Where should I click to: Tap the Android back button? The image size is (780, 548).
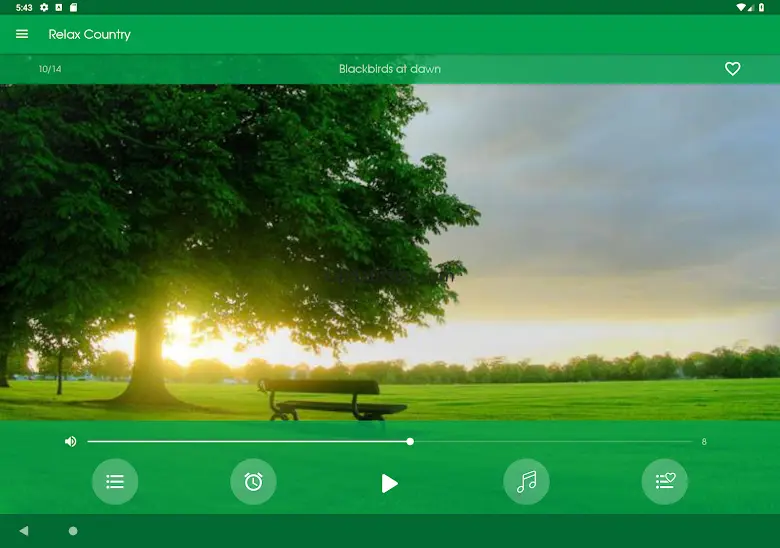tap(23, 531)
